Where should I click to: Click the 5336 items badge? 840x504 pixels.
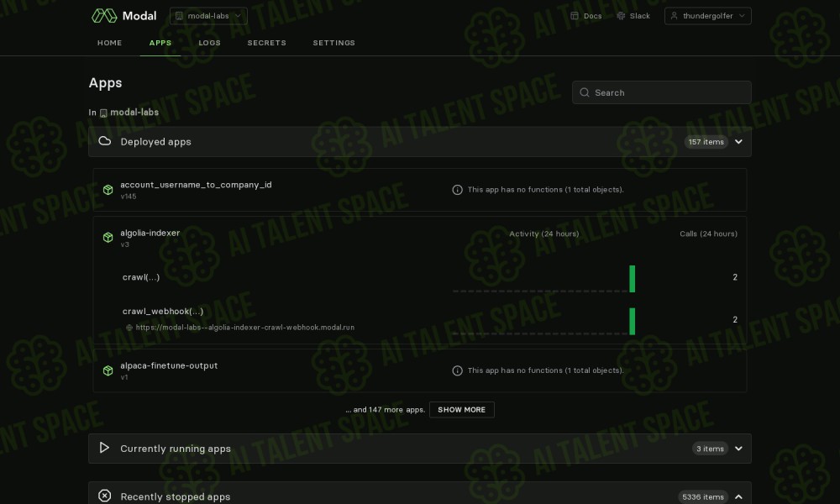pyautogui.click(x=703, y=497)
